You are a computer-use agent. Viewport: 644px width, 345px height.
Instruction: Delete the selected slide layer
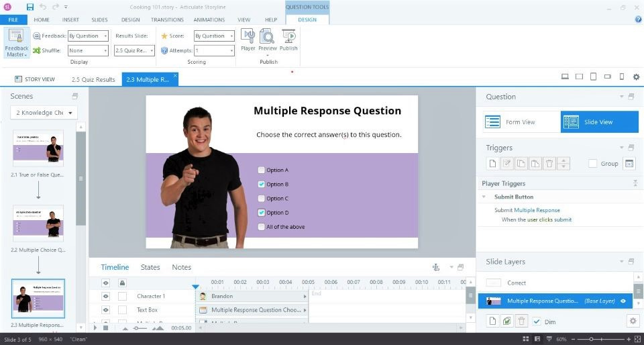click(522, 322)
